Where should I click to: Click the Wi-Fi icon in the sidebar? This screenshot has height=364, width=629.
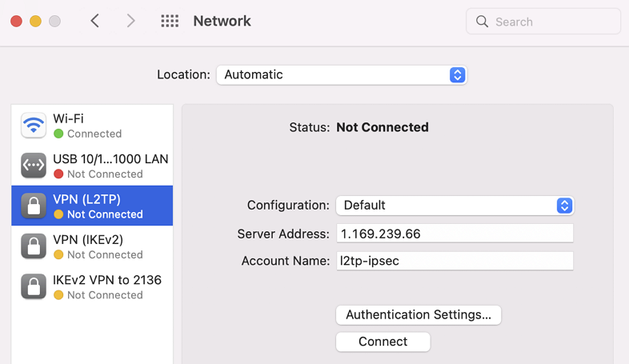(x=34, y=126)
